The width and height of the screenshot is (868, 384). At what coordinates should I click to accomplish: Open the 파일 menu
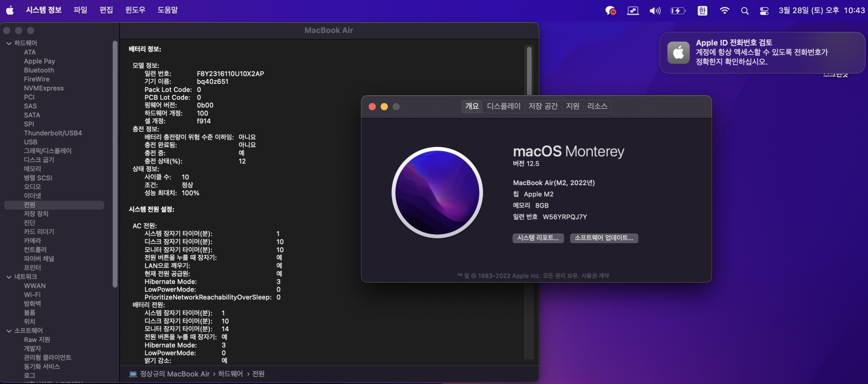tap(81, 10)
